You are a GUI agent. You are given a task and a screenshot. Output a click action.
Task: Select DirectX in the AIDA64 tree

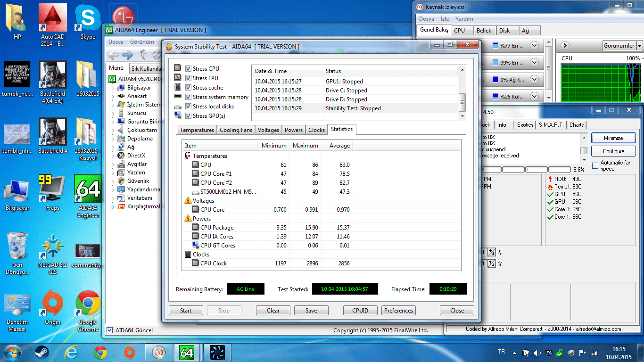tap(136, 156)
